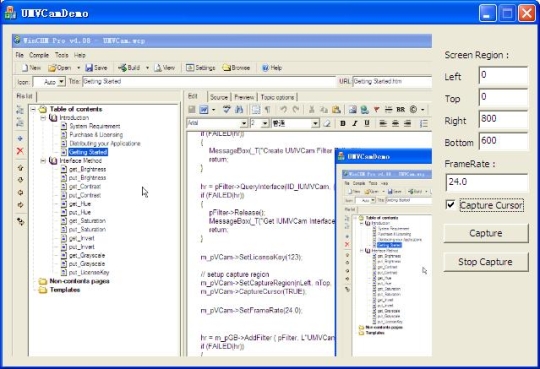
Task: Open the dropdown arrow next to Open
Action: (79, 68)
